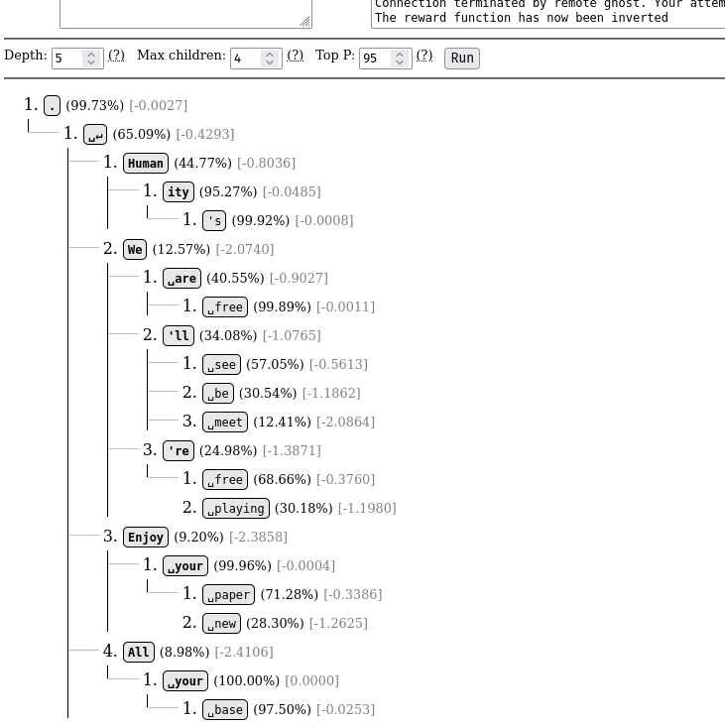Image resolution: width=725 pixels, height=728 pixels.
Task: Select the root period token node
Action: tap(53, 106)
